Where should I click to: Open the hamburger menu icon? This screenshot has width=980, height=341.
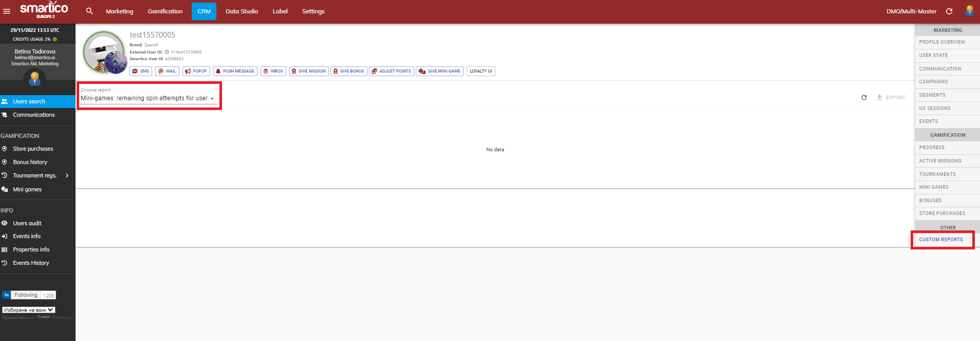(7, 11)
